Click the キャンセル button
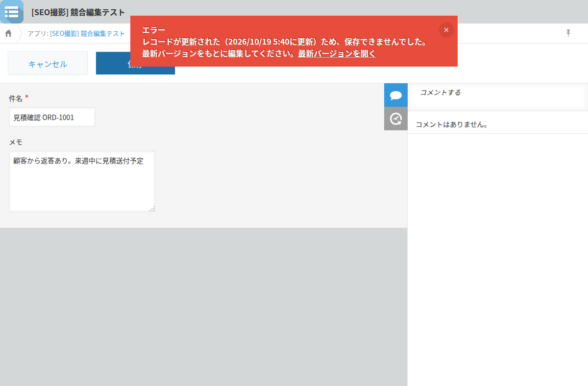Viewport: 588px width, 386px height. point(48,63)
